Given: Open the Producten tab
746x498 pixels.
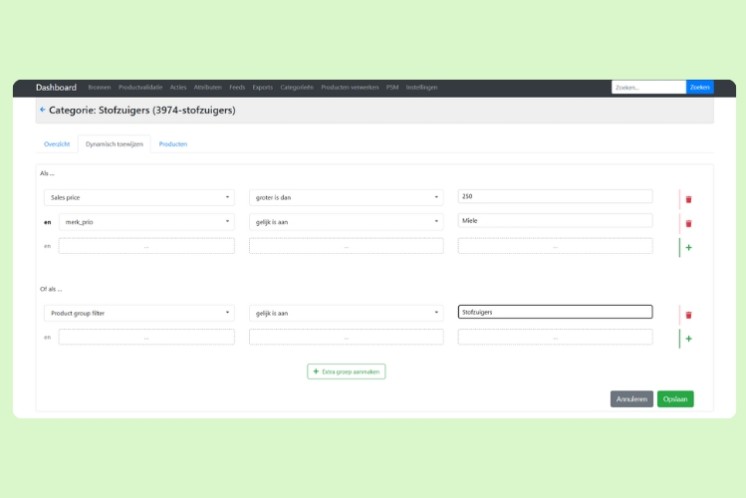Looking at the screenshot, I should (x=173, y=145).
